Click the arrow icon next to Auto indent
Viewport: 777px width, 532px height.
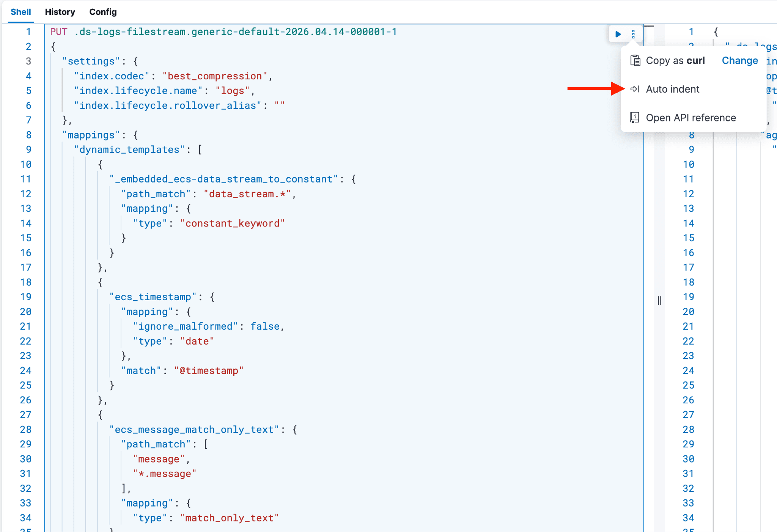coord(634,89)
